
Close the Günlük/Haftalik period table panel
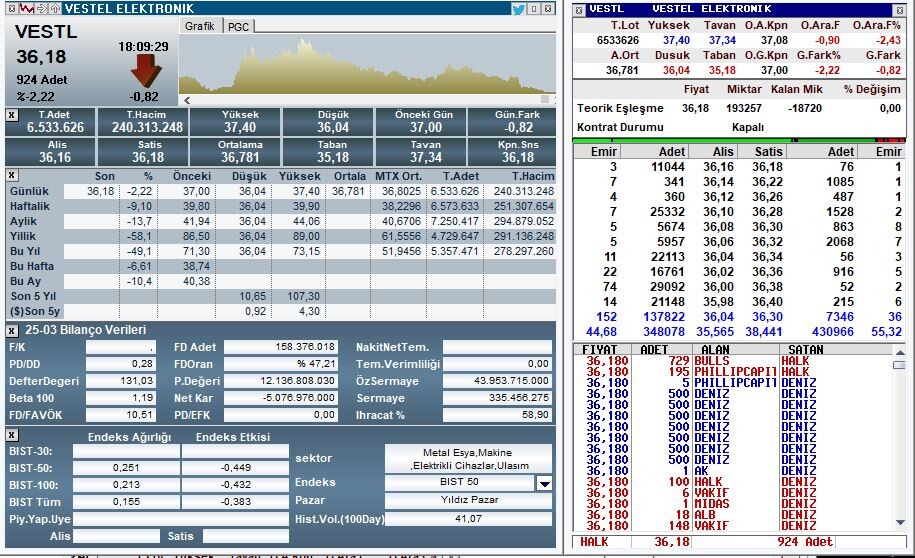click(x=12, y=175)
